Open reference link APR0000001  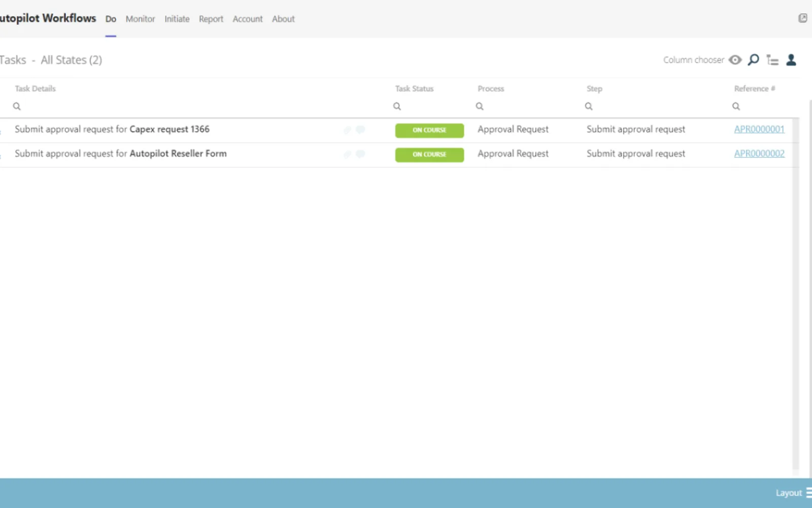point(759,129)
